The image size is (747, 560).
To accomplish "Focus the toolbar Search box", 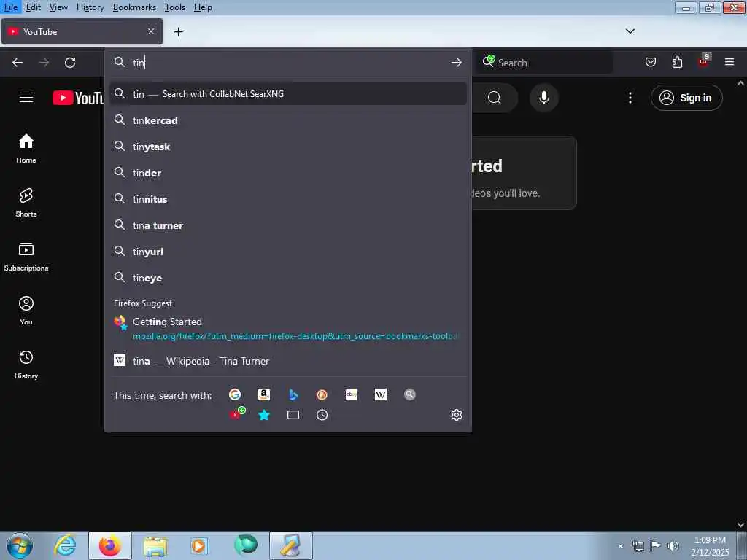I will point(544,63).
